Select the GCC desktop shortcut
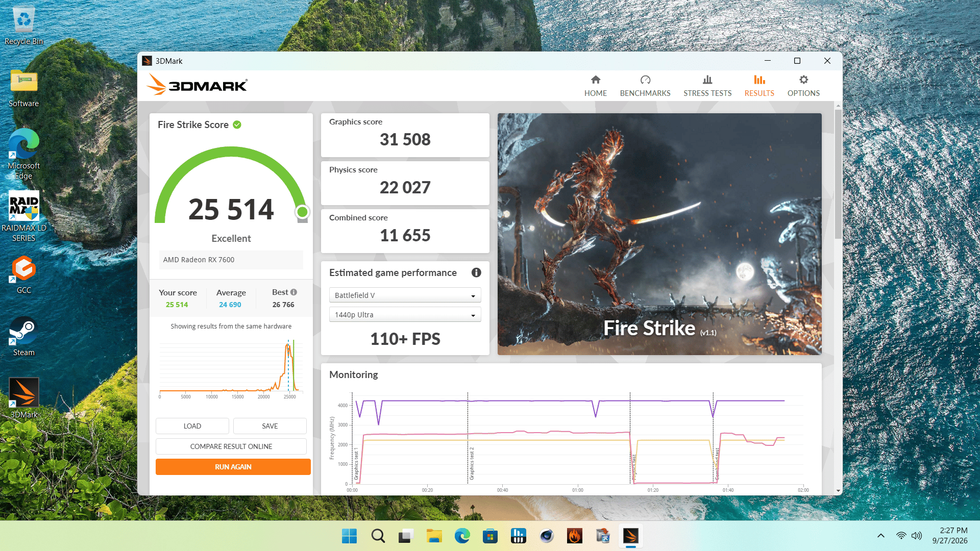This screenshot has height=551, width=980. tap(23, 274)
